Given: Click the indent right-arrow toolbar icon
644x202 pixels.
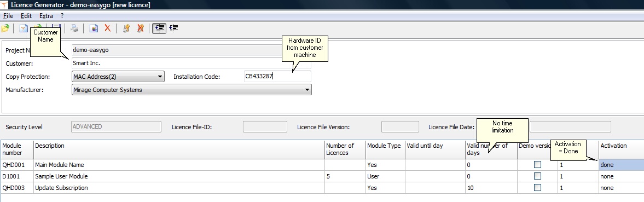Looking at the screenshot, I should point(174,28).
